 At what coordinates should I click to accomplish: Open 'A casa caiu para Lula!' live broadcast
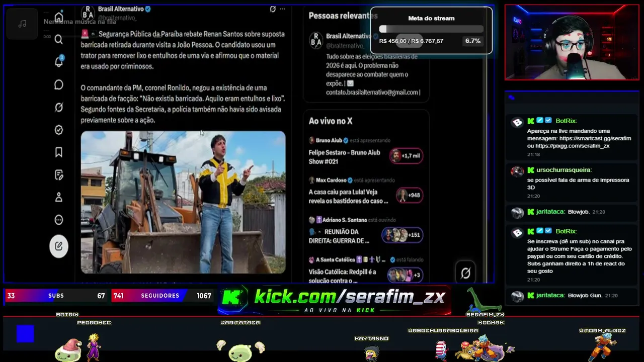[x=349, y=197]
